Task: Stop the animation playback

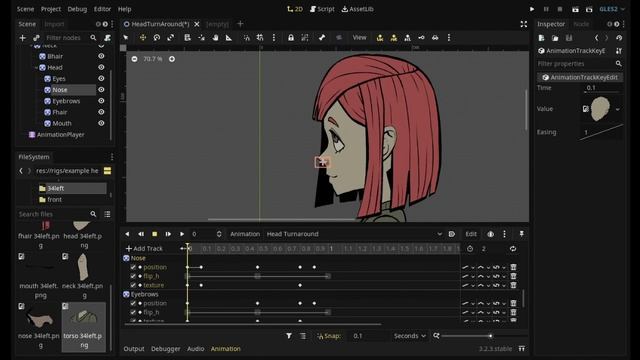Action: 154,234
